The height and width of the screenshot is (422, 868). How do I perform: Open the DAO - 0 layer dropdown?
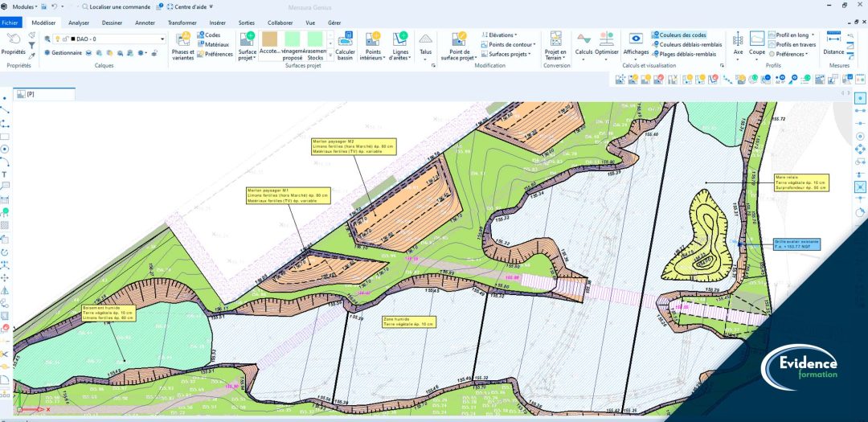point(115,39)
